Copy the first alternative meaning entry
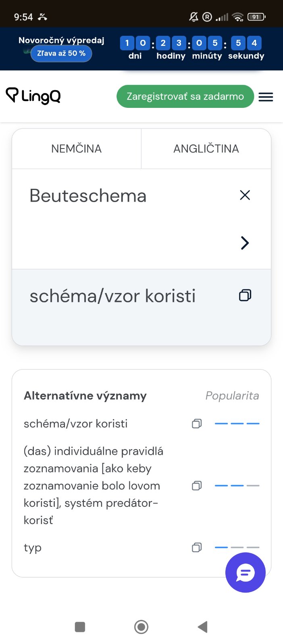This screenshot has height=644, width=283. pos(197,423)
